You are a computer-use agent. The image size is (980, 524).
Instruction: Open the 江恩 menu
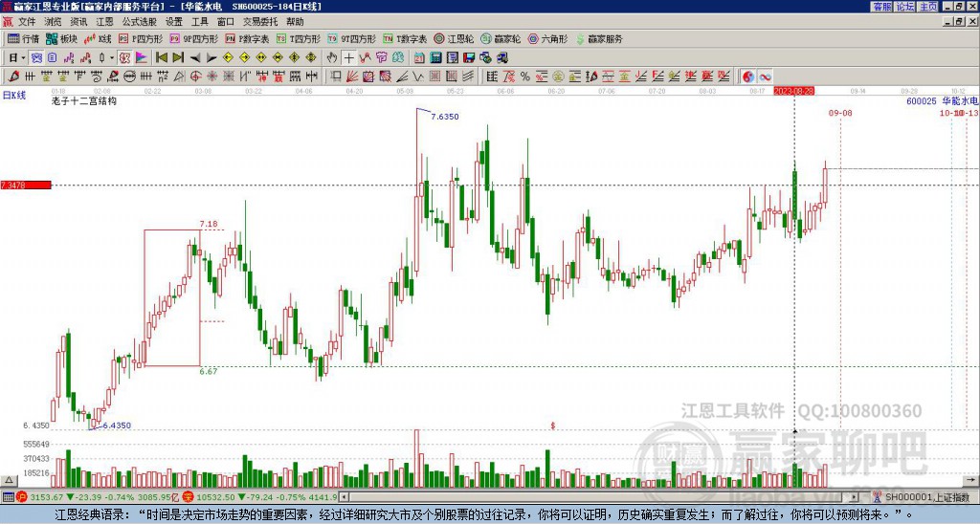[104, 22]
